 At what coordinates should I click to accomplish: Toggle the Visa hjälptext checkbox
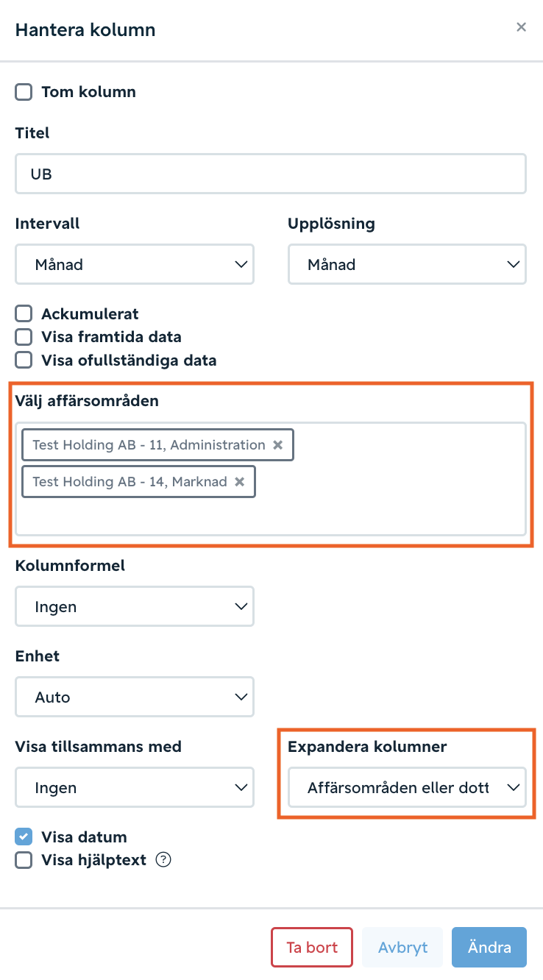(24, 860)
